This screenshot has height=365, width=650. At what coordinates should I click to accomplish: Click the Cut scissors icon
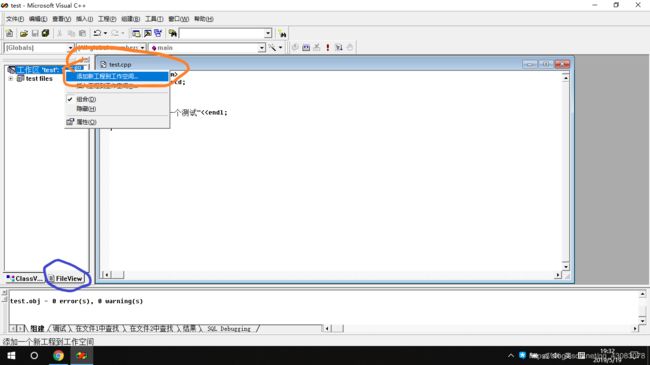tap(60, 33)
